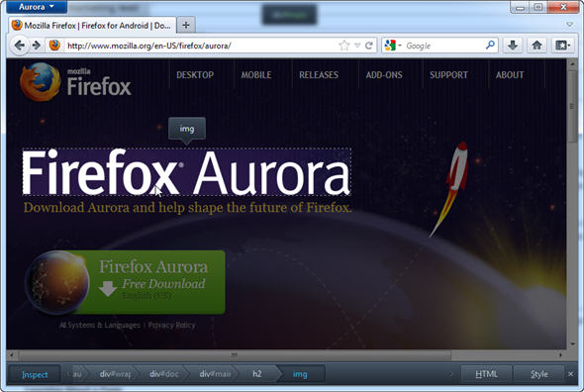Open the DESKTOP navigation menu item

coord(195,75)
